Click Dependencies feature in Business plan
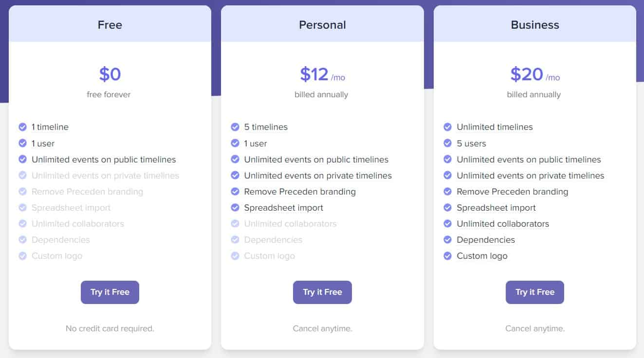644x358 pixels. tap(485, 240)
